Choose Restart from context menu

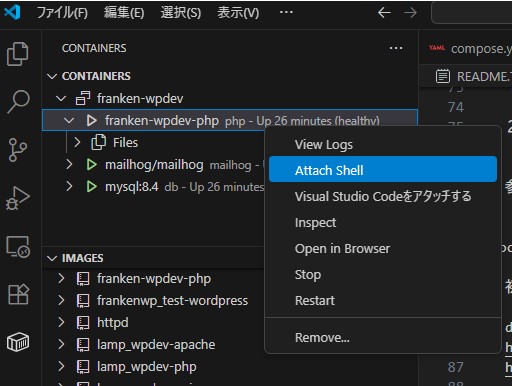click(x=383, y=300)
